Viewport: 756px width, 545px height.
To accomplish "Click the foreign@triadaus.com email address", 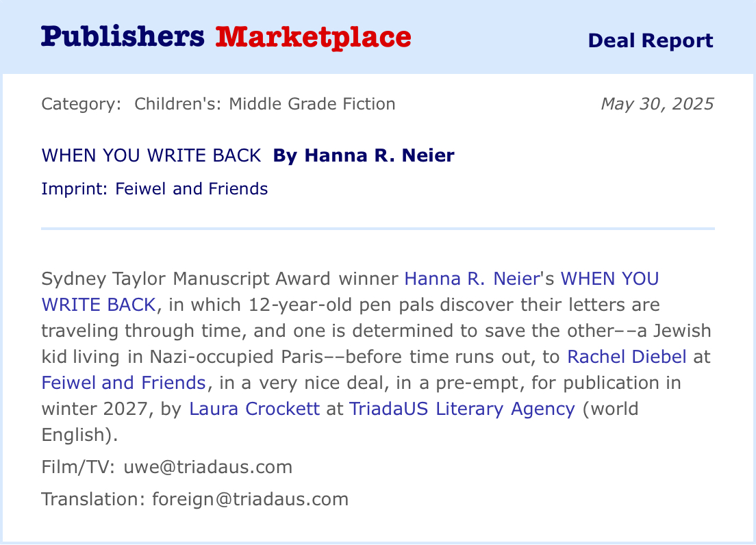I will click(249, 498).
